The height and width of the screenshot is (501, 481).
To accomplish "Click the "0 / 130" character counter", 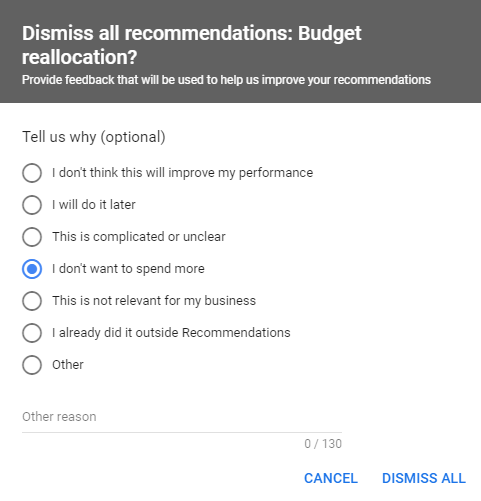I will tap(323, 444).
